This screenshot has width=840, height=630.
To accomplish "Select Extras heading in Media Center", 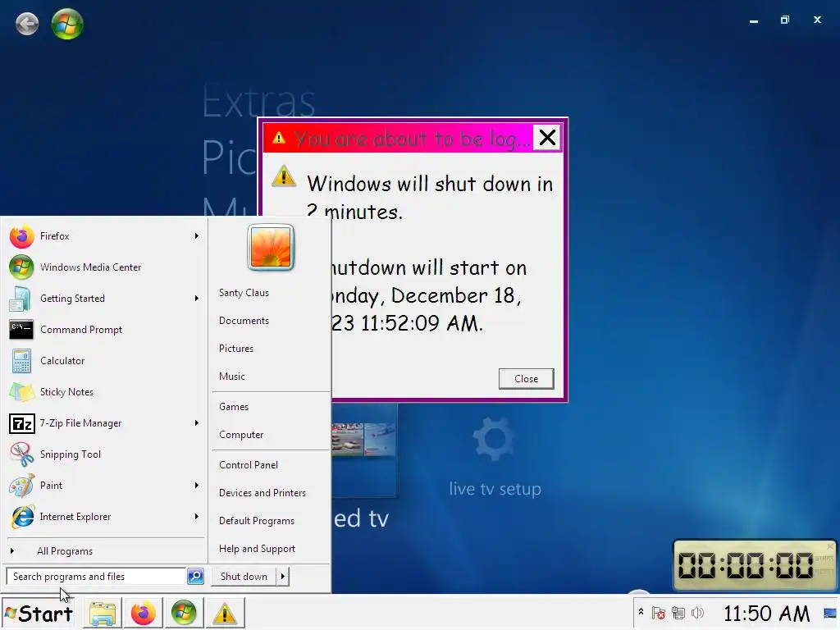I will pos(258,101).
